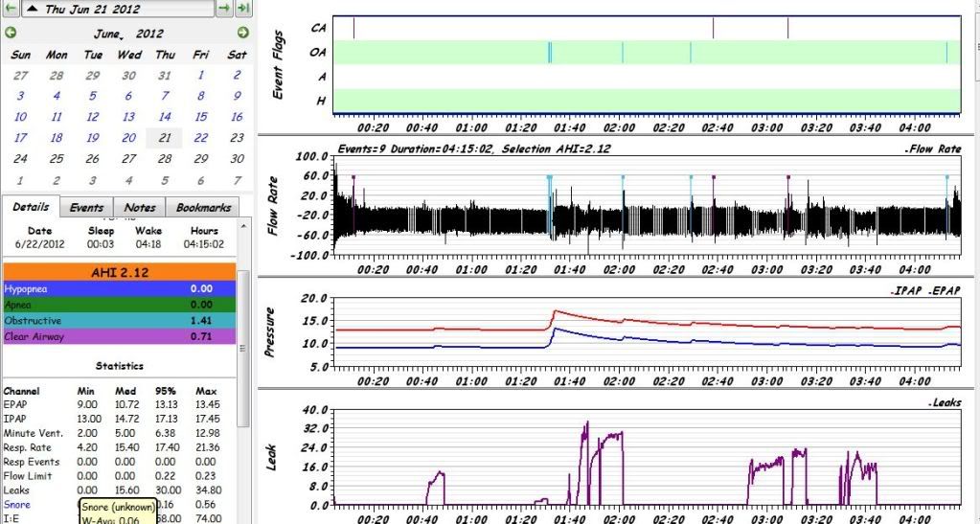Collapse calendar via Thu Jun 21 2012 button
Screen dimensions: 980x524
[x=118, y=8]
